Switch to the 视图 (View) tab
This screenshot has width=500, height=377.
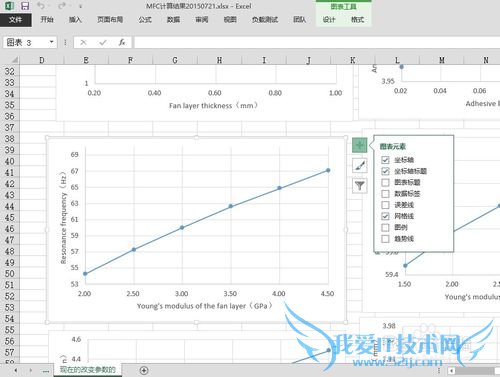pos(230,20)
